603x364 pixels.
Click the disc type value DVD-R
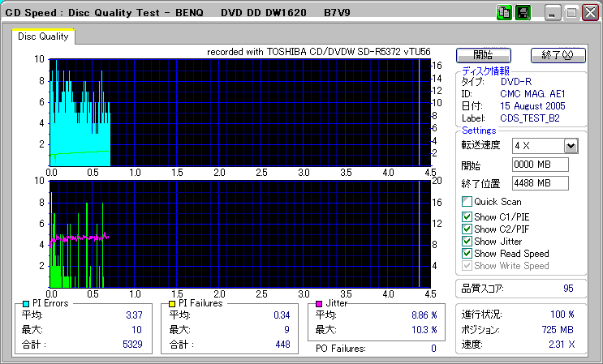tap(516, 82)
